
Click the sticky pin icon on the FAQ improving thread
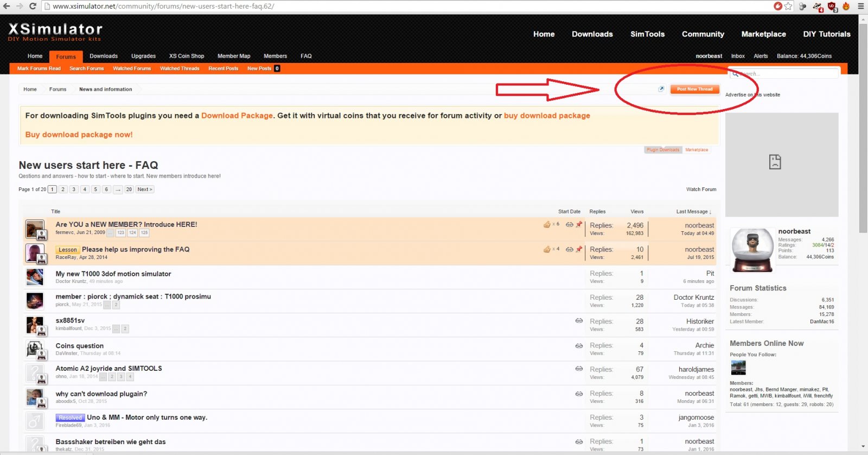[x=579, y=249]
